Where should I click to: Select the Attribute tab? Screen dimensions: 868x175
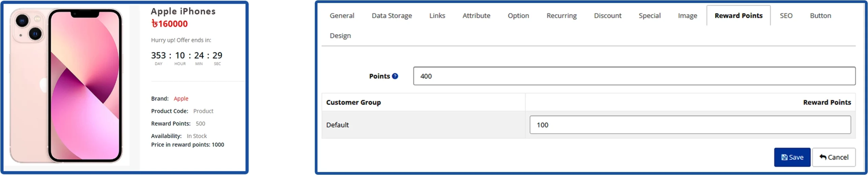click(x=476, y=16)
